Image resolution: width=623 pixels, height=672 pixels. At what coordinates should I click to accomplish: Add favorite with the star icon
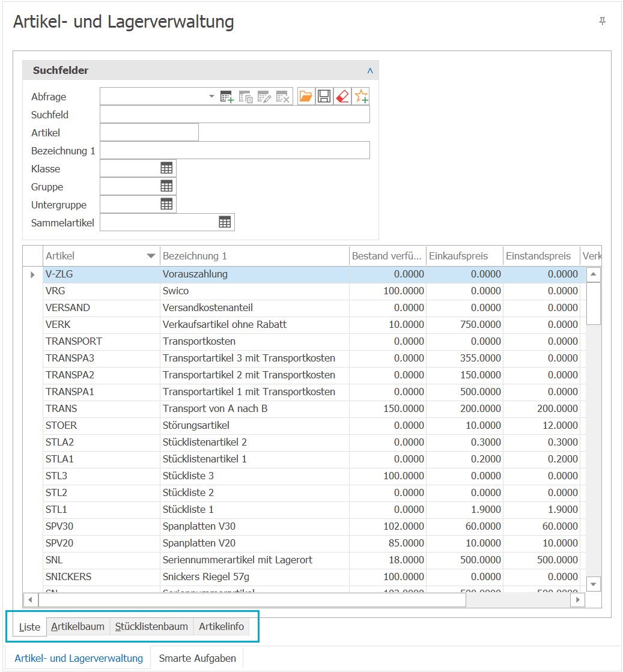(x=361, y=96)
